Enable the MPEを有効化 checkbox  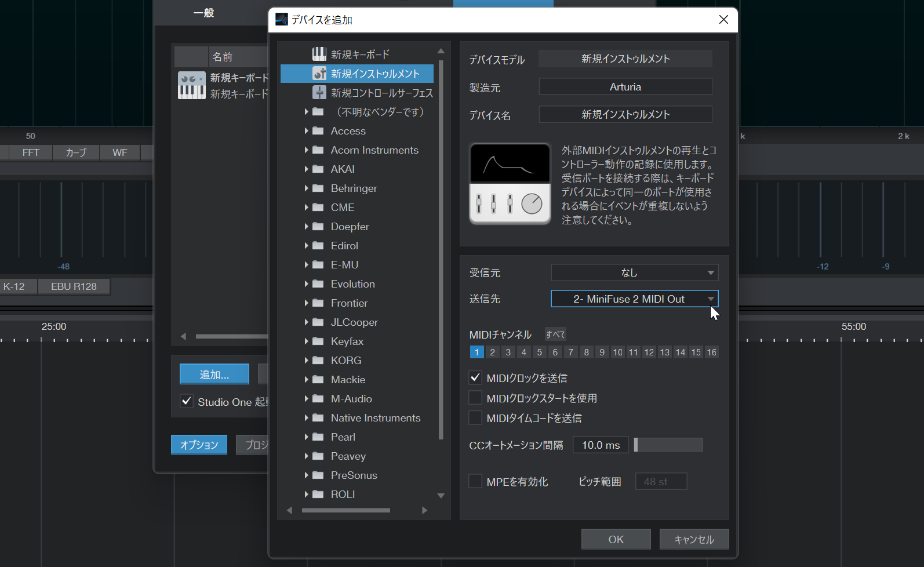(475, 481)
